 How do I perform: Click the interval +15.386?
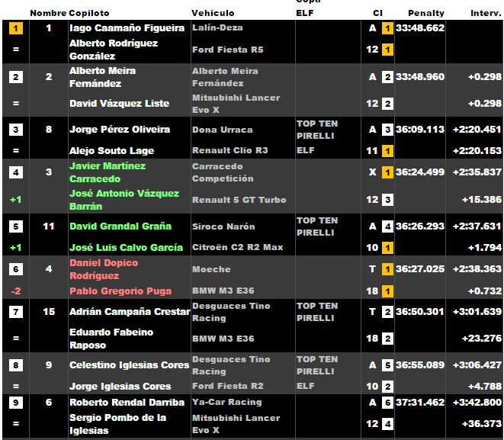point(482,200)
